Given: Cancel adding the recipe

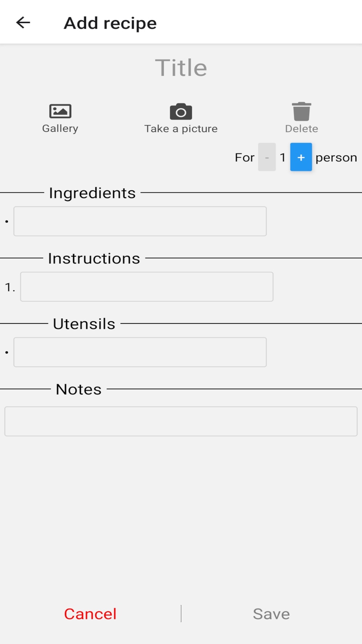Looking at the screenshot, I should (90, 614).
